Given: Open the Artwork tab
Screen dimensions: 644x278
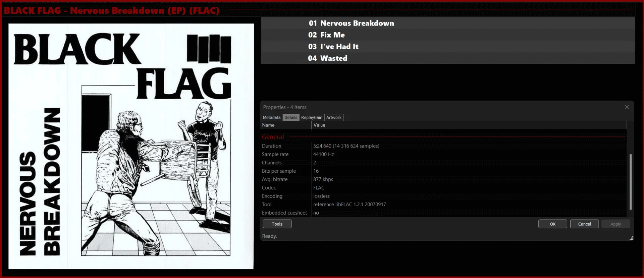Looking at the screenshot, I should tap(334, 117).
